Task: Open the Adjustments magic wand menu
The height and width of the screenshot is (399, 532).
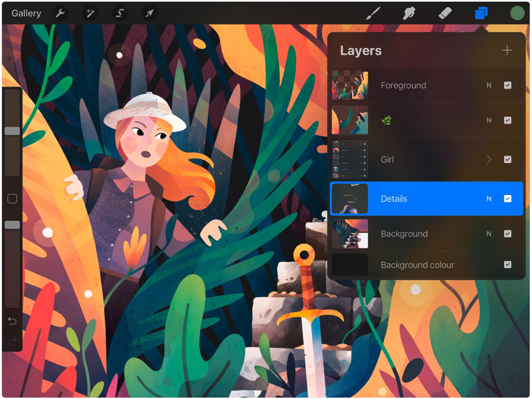Action: coord(90,14)
